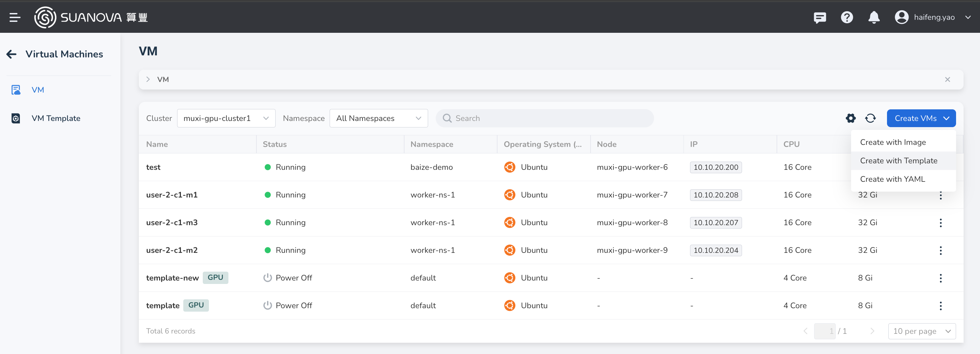Viewport: 980px width, 354px height.
Task: Open the user-2-c1-m2 VM
Action: pyautogui.click(x=172, y=250)
